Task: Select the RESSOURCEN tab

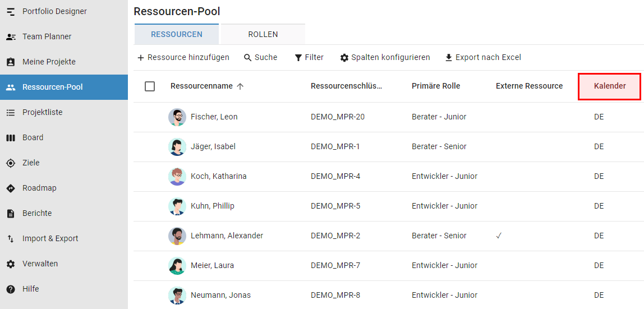Action: tap(177, 34)
